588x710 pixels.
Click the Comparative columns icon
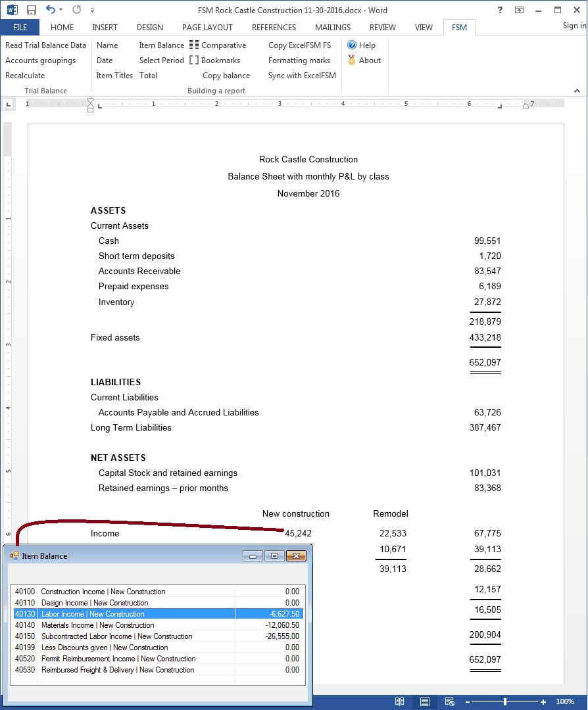click(194, 45)
